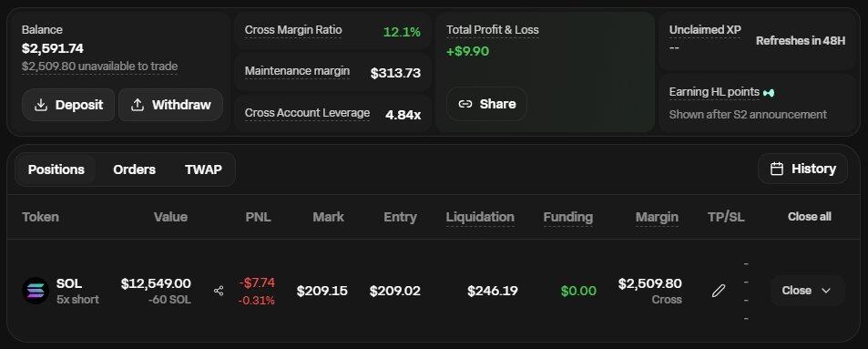Open the TWAP tab
The width and height of the screenshot is (868, 349).
(x=203, y=169)
